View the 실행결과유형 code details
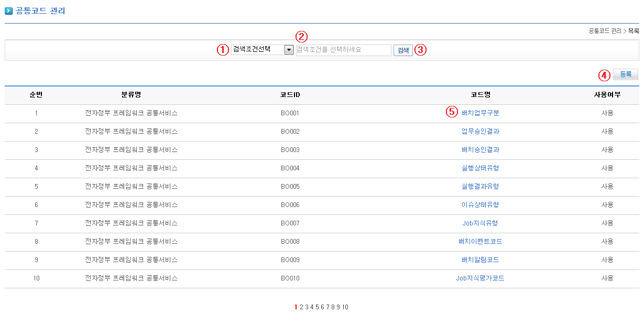644x314 pixels. (480, 186)
